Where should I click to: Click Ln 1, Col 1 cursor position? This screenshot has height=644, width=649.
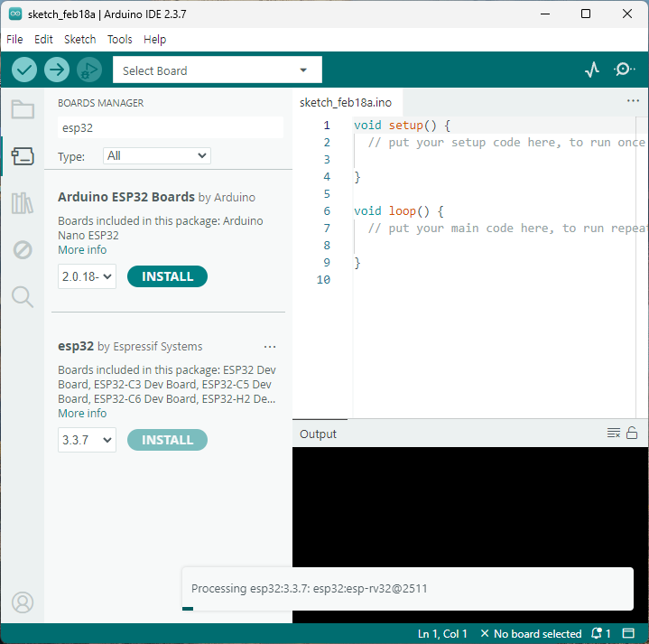pyautogui.click(x=442, y=634)
